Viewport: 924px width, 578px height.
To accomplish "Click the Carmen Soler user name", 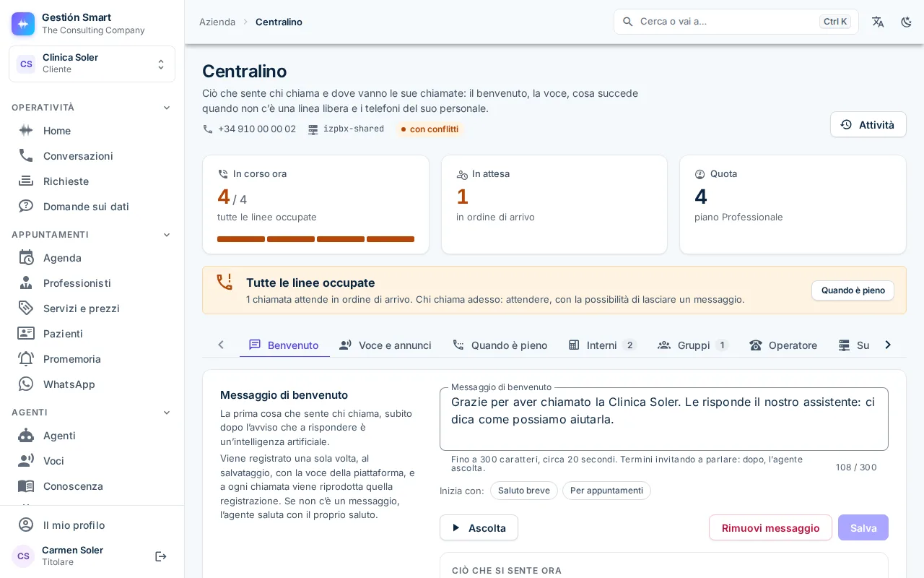I will tap(72, 550).
